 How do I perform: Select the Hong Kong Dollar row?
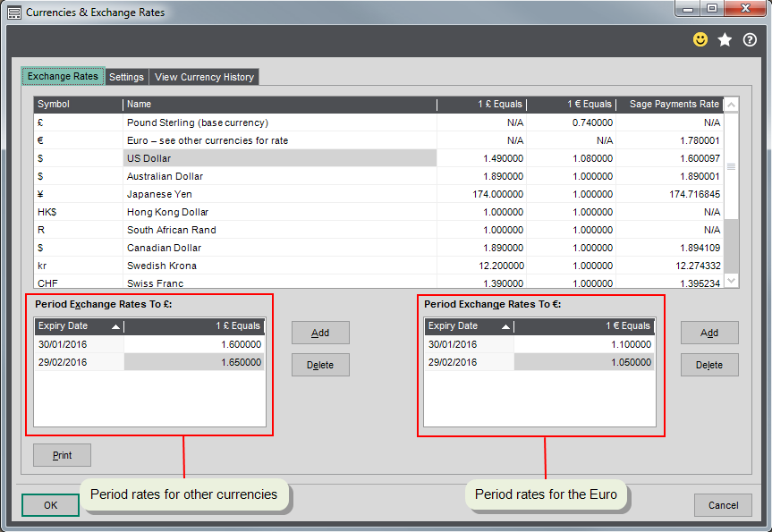tap(378, 212)
